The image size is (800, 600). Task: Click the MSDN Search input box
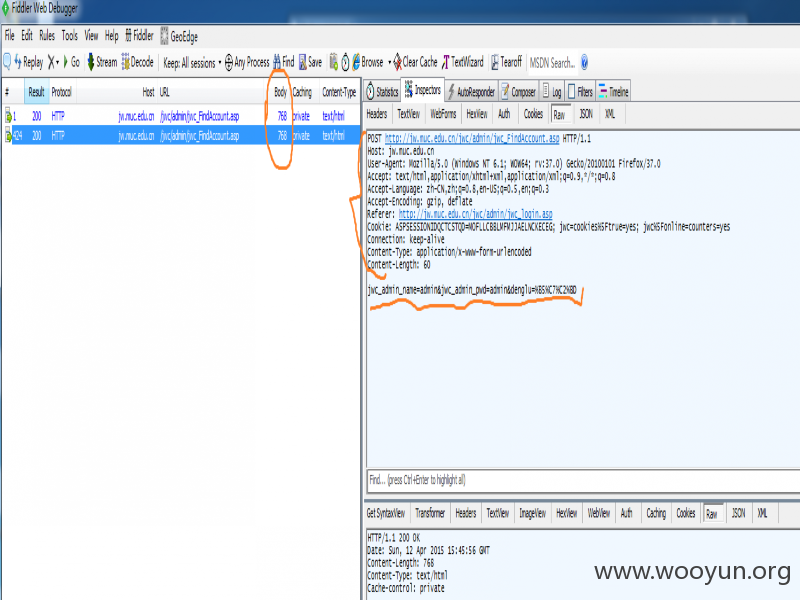point(552,63)
